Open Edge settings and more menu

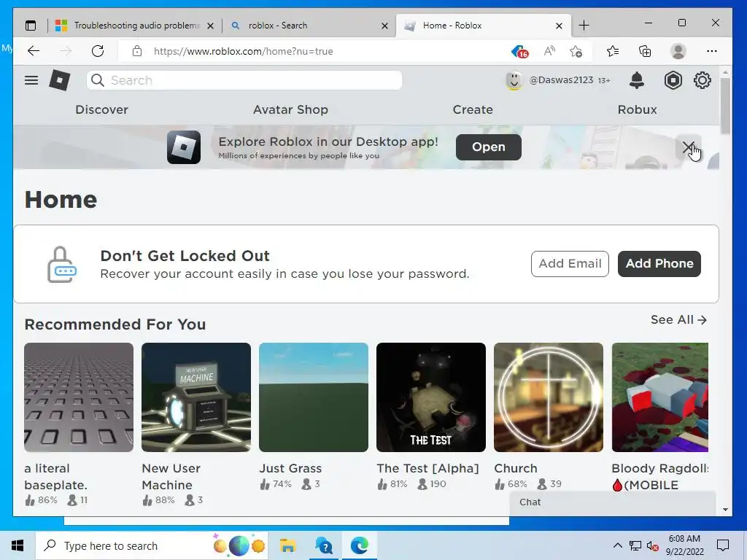coord(712,51)
